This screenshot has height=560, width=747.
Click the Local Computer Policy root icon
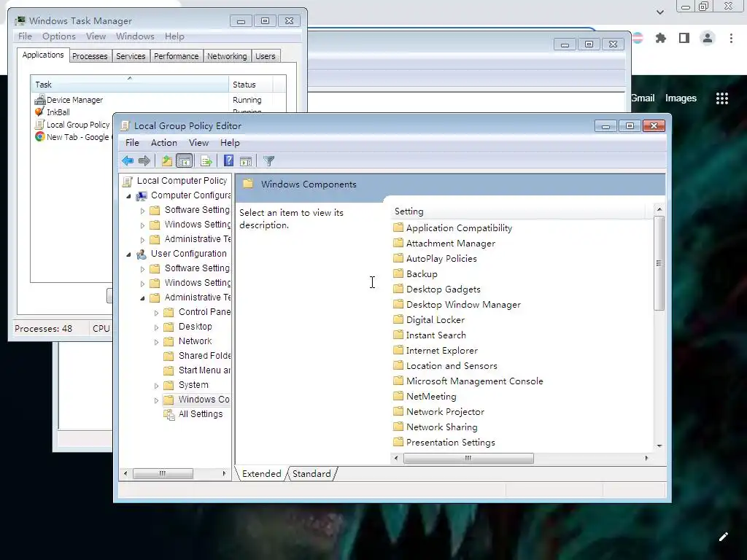coord(127,181)
